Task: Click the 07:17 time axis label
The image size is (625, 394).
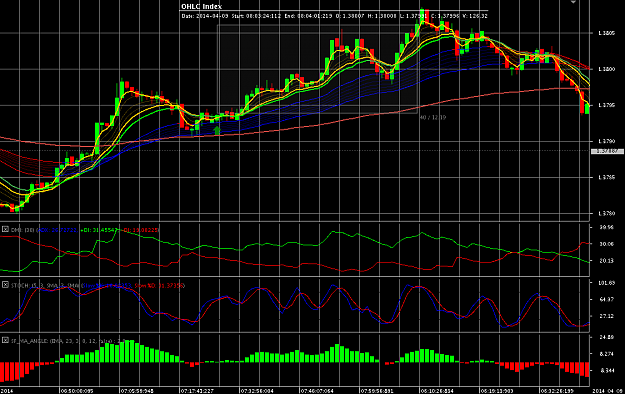Action: point(197,391)
